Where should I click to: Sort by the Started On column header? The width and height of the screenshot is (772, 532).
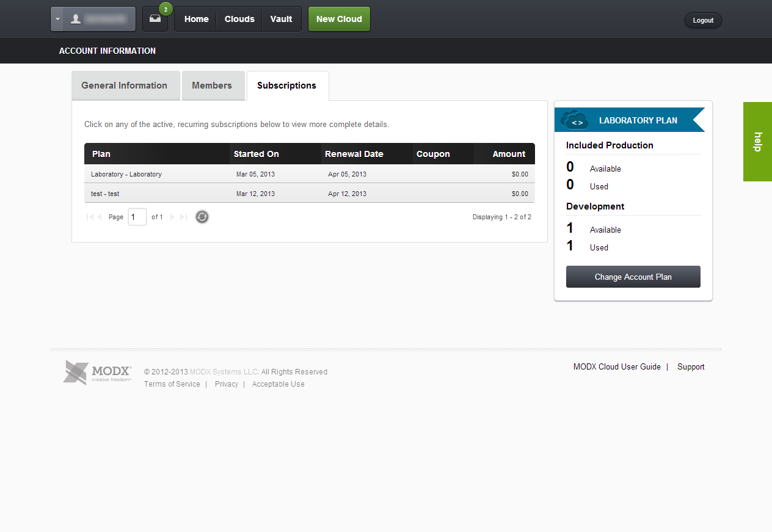pyautogui.click(x=276, y=154)
